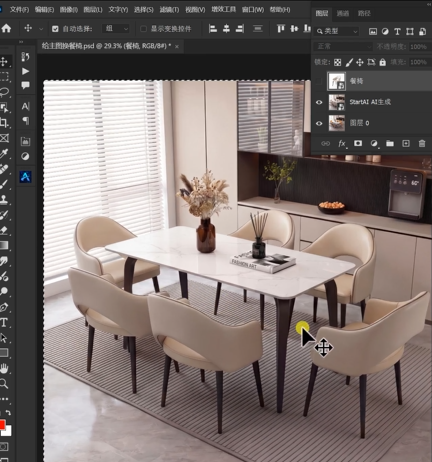Open the 滤镜(T) menu
The height and width of the screenshot is (462, 432).
pos(169,10)
